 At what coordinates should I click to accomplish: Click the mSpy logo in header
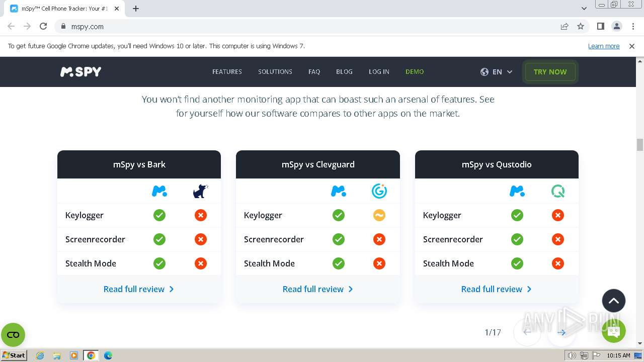click(80, 72)
